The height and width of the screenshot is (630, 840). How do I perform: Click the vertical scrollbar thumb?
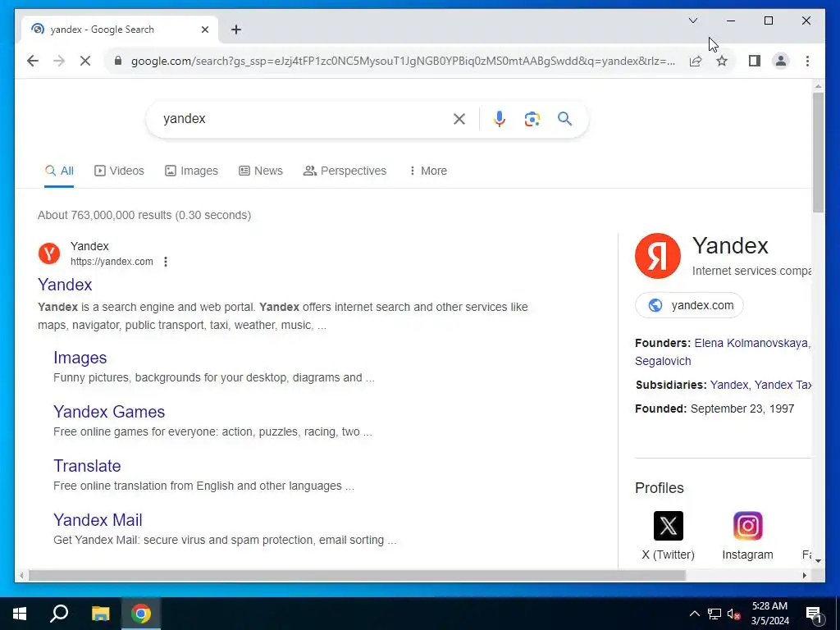tap(818, 153)
